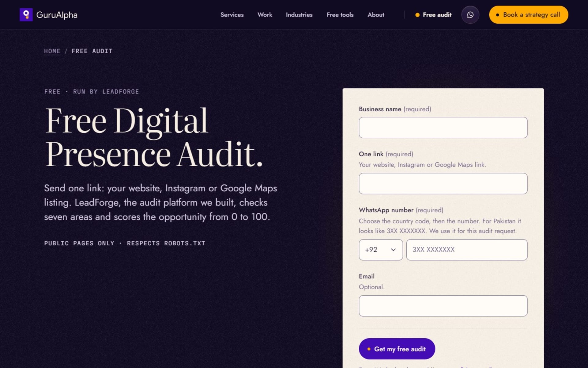
Task: Click 'FREE · RUN BY LEADFORGE' label
Action: pyautogui.click(x=92, y=92)
